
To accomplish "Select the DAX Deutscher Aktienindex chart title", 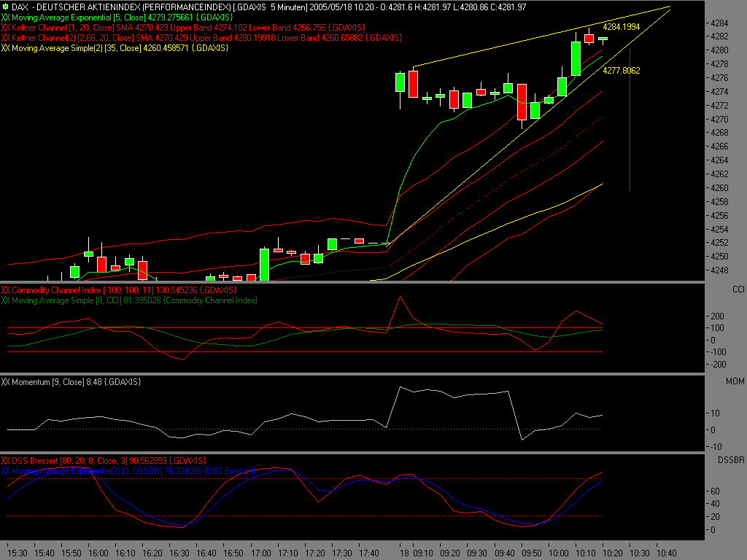I will click(x=268, y=7).
